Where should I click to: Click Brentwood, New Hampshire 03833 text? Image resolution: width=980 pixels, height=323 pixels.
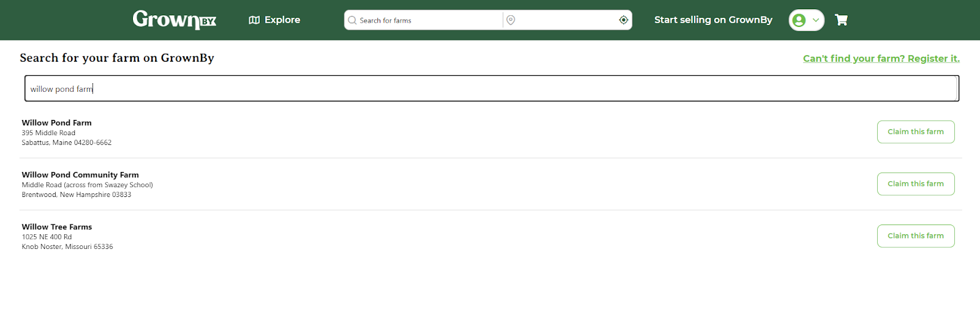click(77, 195)
